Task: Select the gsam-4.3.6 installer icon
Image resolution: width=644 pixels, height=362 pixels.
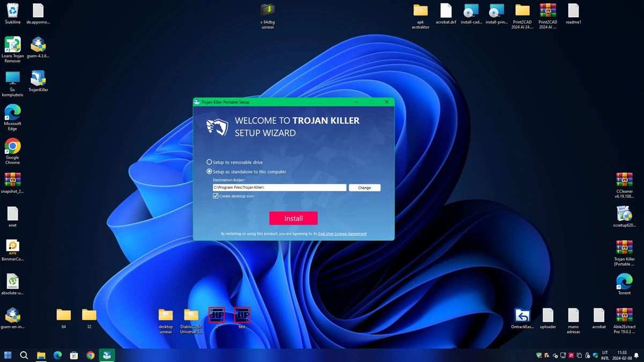Action: [x=38, y=47]
